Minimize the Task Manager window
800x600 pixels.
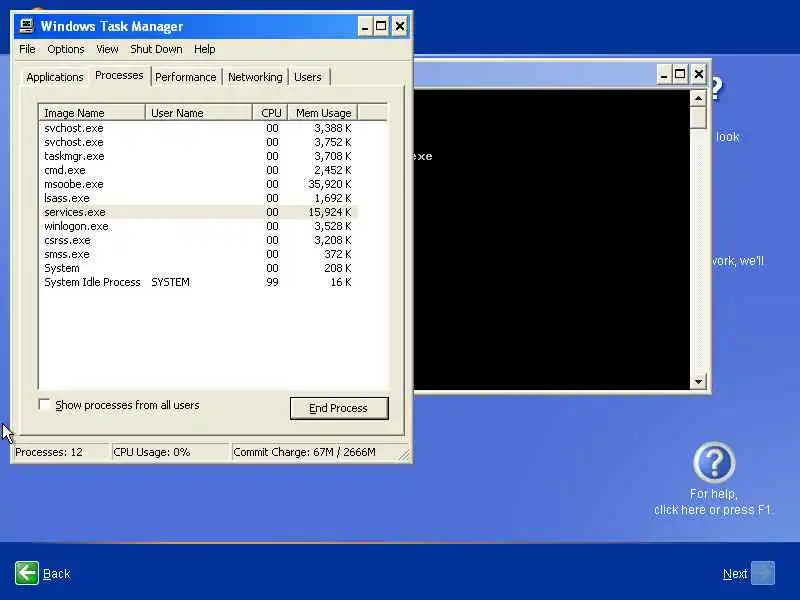(365, 26)
